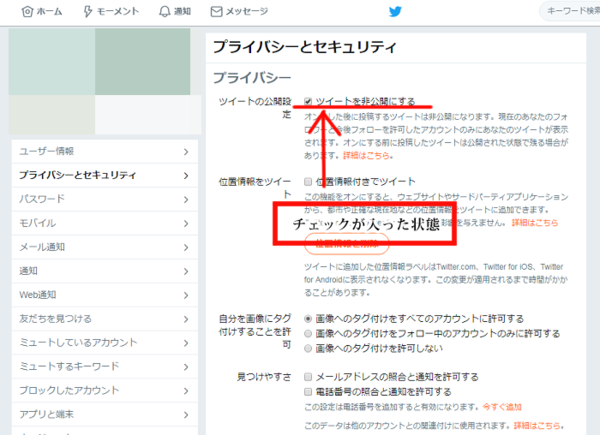600x435 pixels.
Task: Select 画像へのタグ付けをすべてのアカウントに許可する radio
Action: tap(308, 318)
